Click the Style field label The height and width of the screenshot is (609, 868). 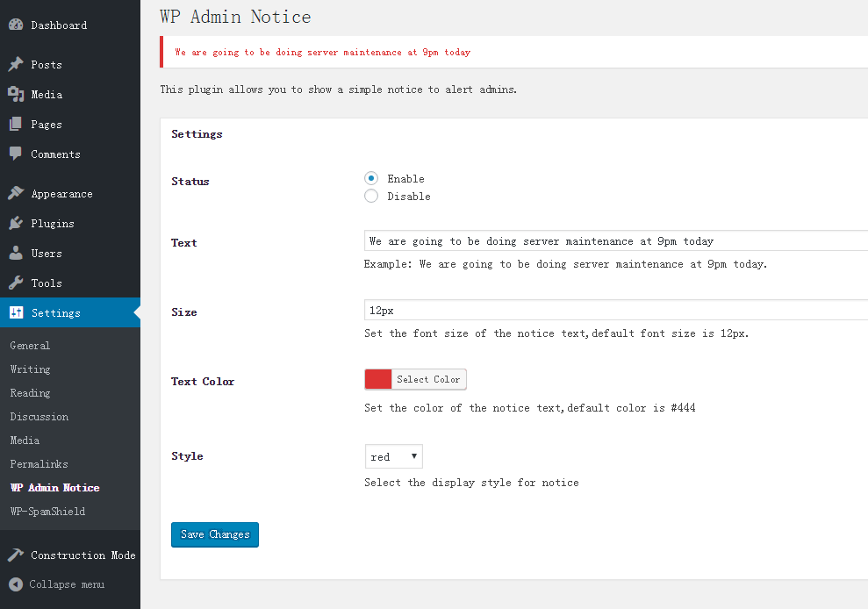(187, 456)
